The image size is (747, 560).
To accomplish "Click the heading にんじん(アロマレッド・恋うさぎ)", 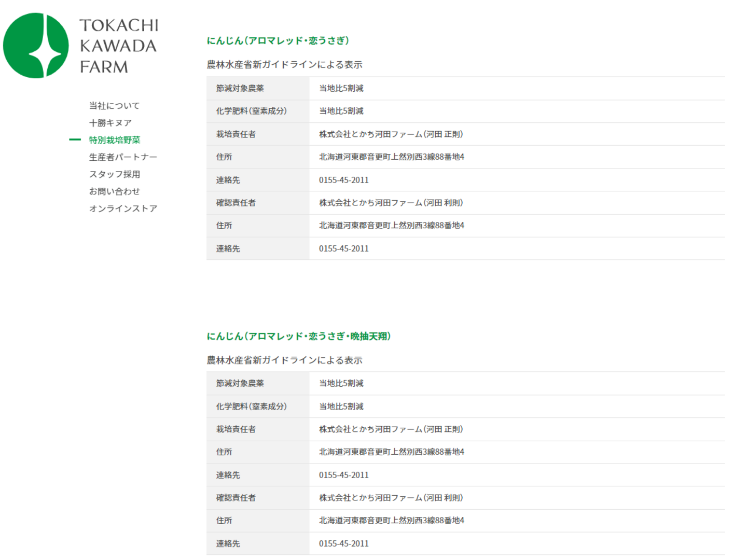I will [278, 40].
